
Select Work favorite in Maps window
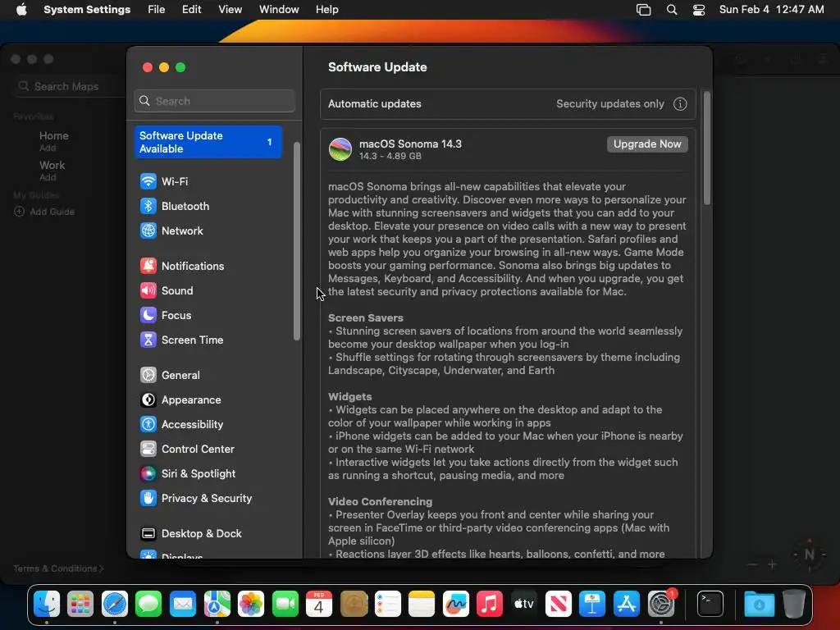click(x=52, y=171)
